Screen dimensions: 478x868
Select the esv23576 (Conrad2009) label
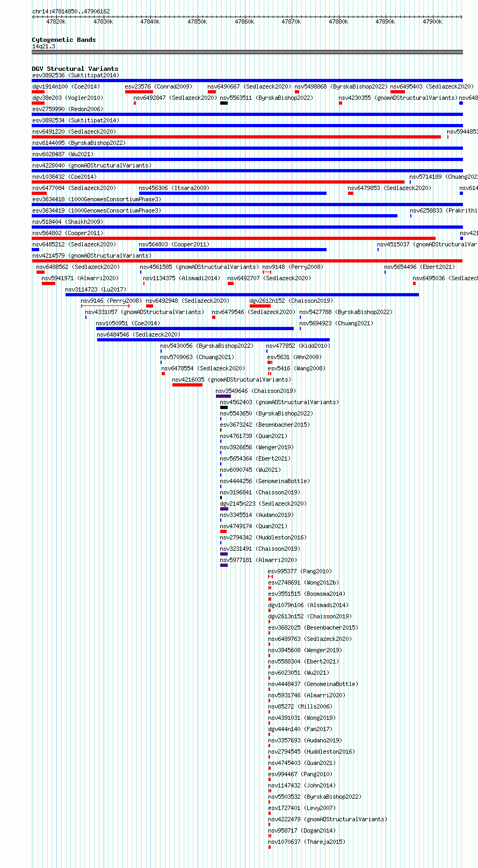[158, 86]
